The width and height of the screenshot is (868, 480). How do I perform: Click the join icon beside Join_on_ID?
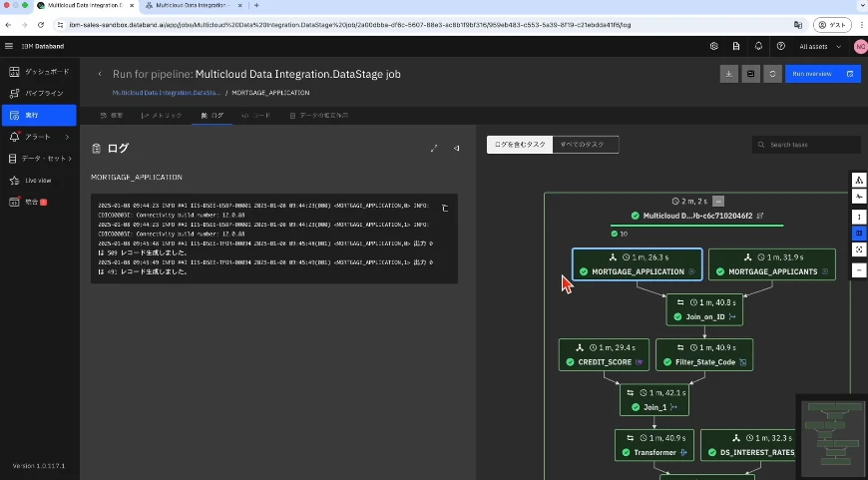tap(732, 317)
